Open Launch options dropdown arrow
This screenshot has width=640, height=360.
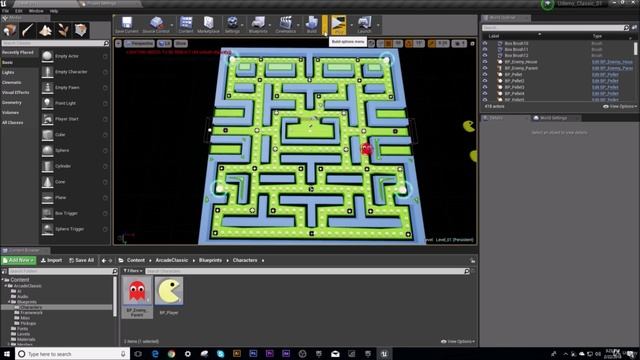click(x=378, y=25)
